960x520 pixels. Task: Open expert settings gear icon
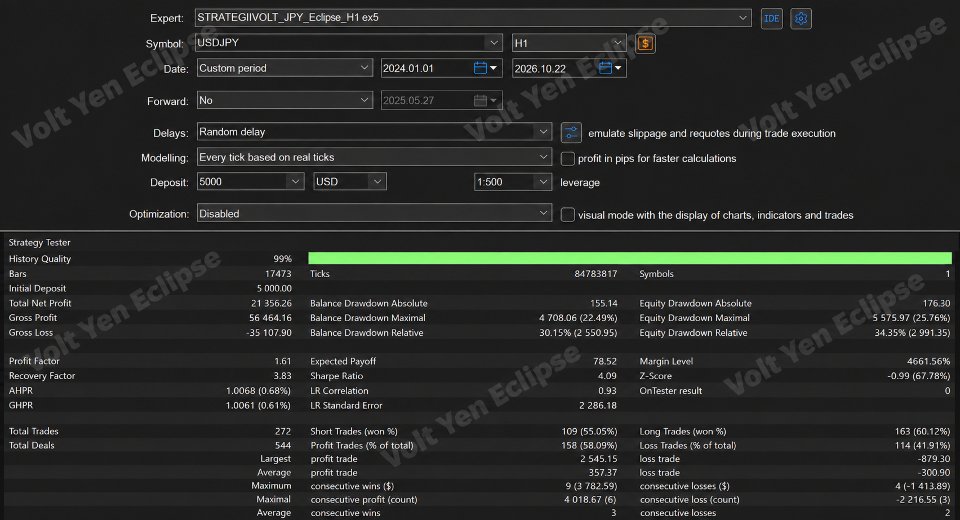click(x=801, y=18)
